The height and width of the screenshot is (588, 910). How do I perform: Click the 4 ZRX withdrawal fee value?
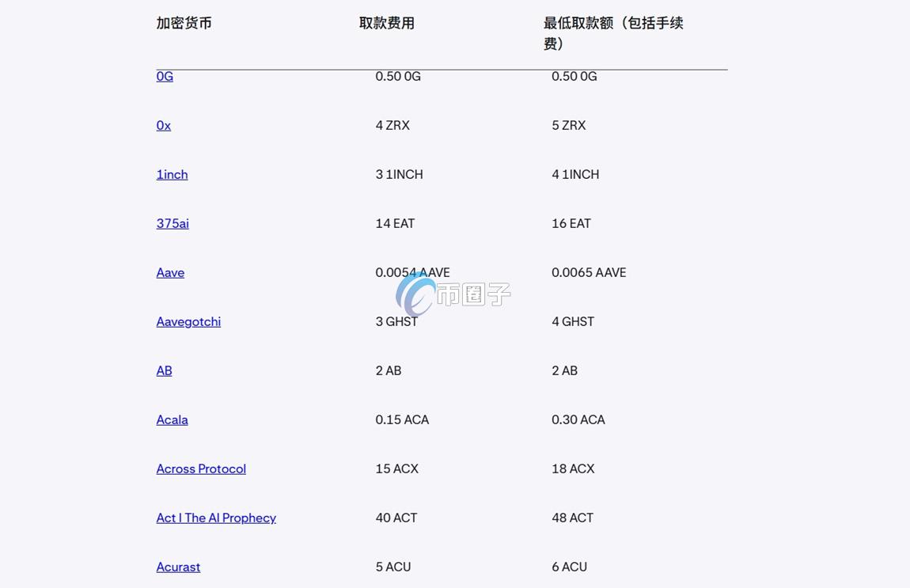[392, 125]
